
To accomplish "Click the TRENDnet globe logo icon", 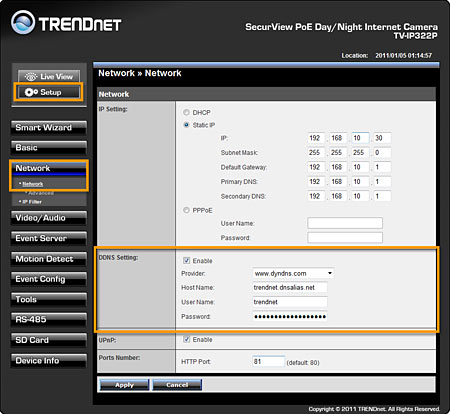I will tap(23, 22).
